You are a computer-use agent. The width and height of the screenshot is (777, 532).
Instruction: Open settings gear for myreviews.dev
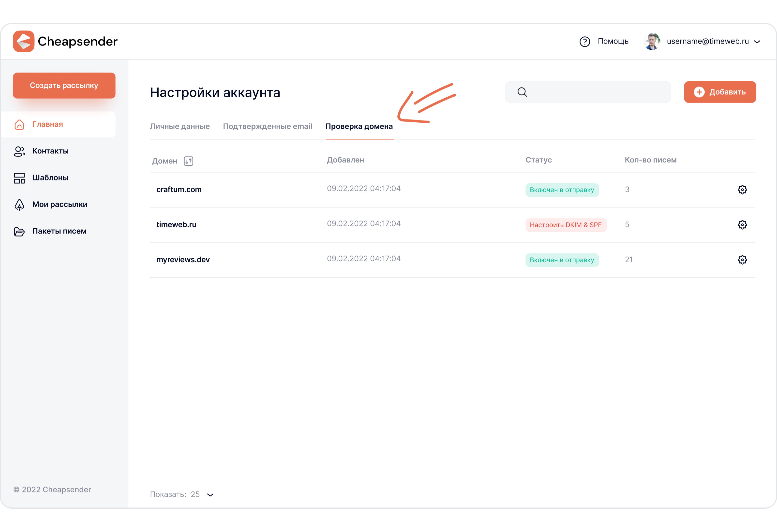pos(742,260)
